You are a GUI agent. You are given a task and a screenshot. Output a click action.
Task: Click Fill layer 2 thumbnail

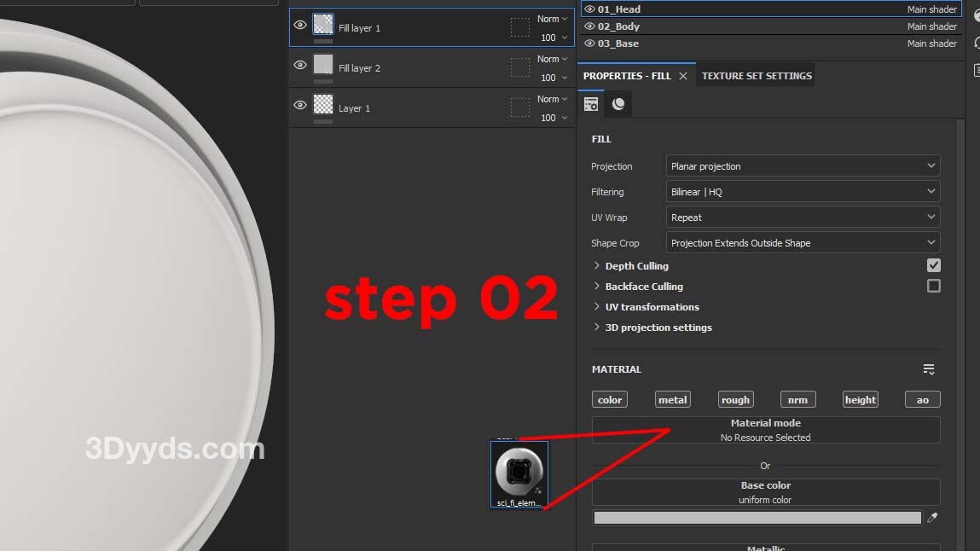pos(323,65)
